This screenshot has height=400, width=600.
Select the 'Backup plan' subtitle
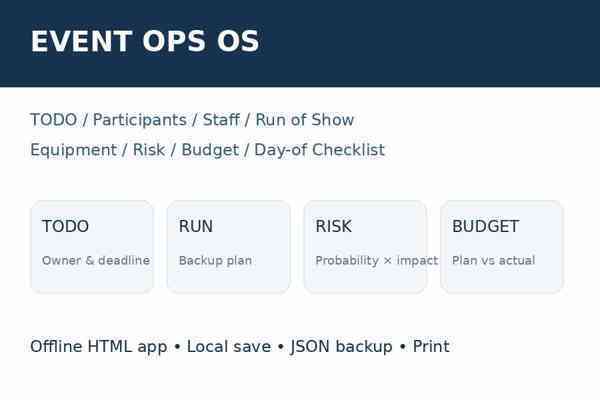point(215,261)
